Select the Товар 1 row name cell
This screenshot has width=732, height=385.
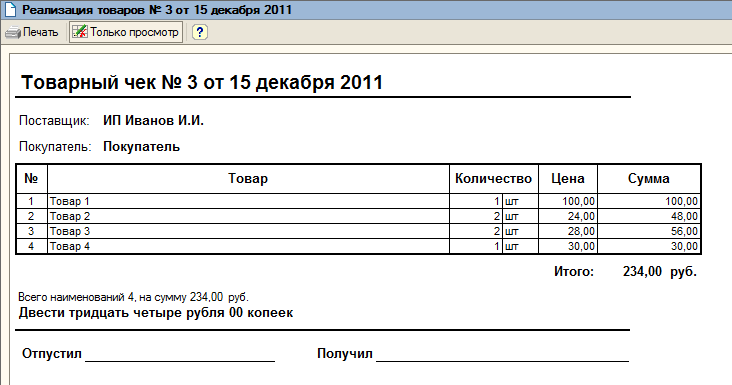[x=248, y=201]
